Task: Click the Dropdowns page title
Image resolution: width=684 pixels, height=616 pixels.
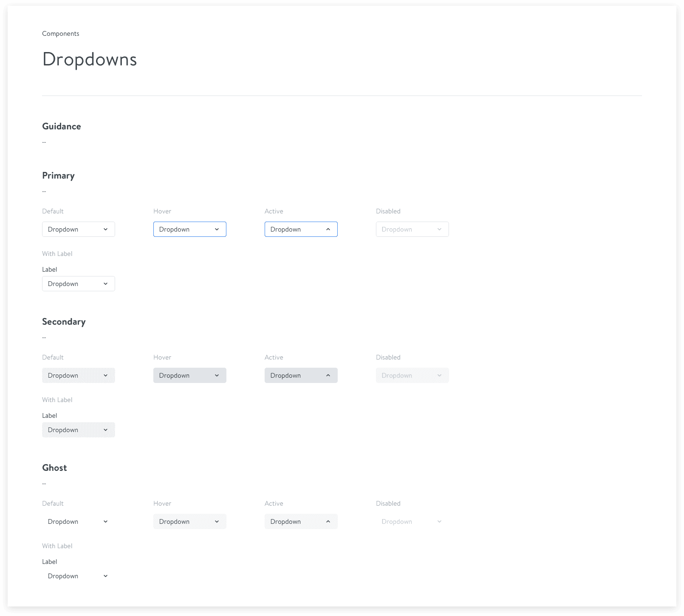Action: [90, 60]
